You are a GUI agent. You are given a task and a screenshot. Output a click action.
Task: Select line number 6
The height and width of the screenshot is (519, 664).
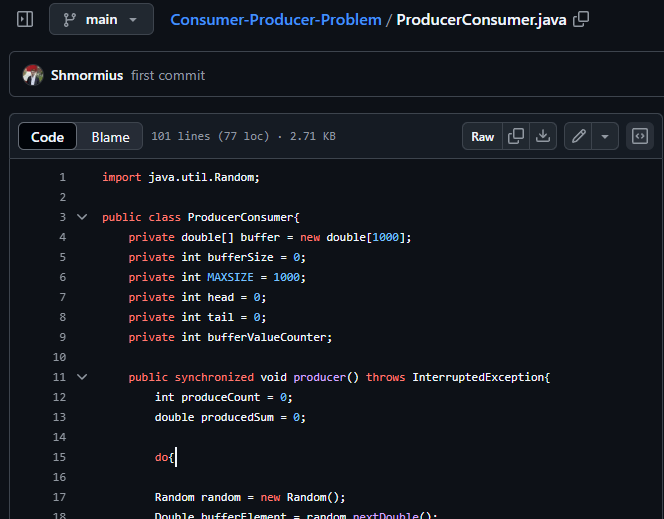pos(62,277)
